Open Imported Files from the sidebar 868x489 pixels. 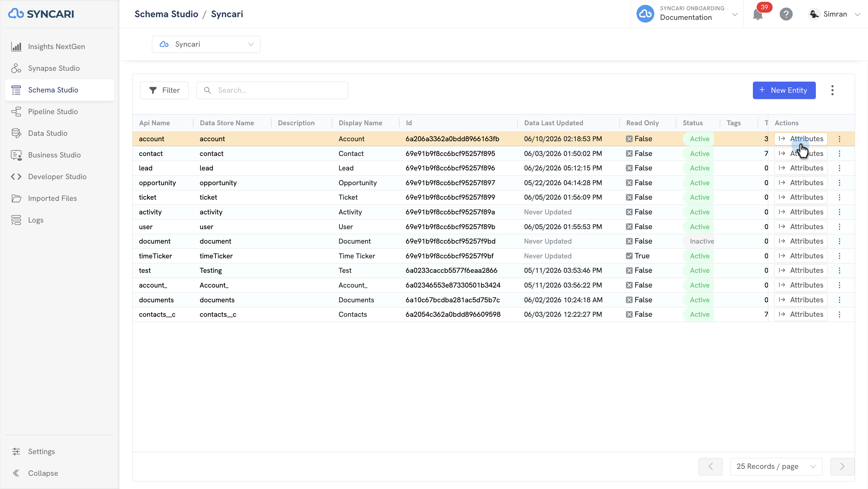60,198
